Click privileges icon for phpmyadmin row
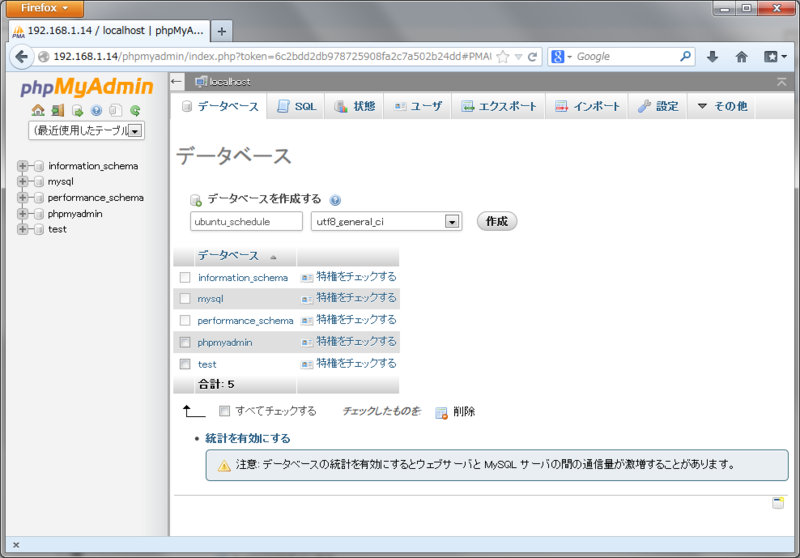This screenshot has width=800, height=558. pyautogui.click(x=307, y=342)
